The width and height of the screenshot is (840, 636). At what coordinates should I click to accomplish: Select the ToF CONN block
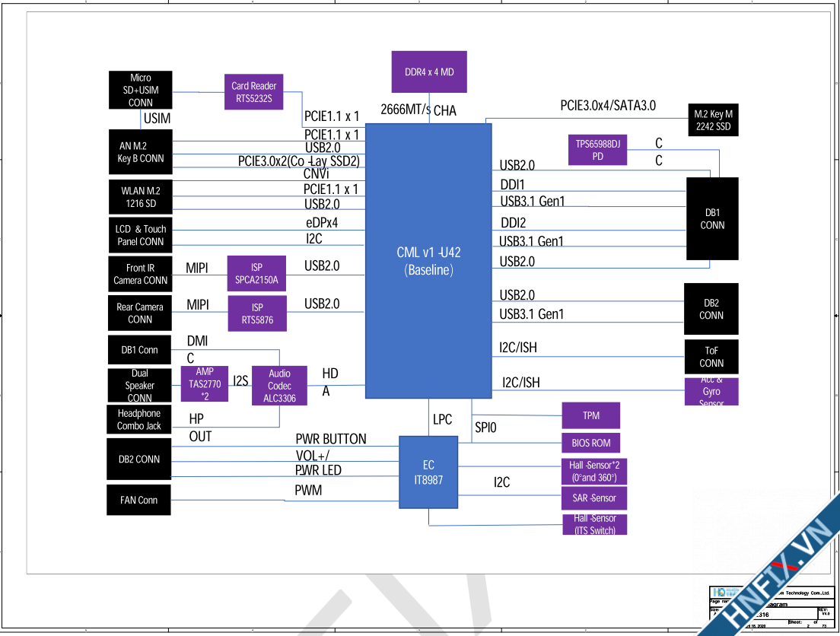click(711, 357)
